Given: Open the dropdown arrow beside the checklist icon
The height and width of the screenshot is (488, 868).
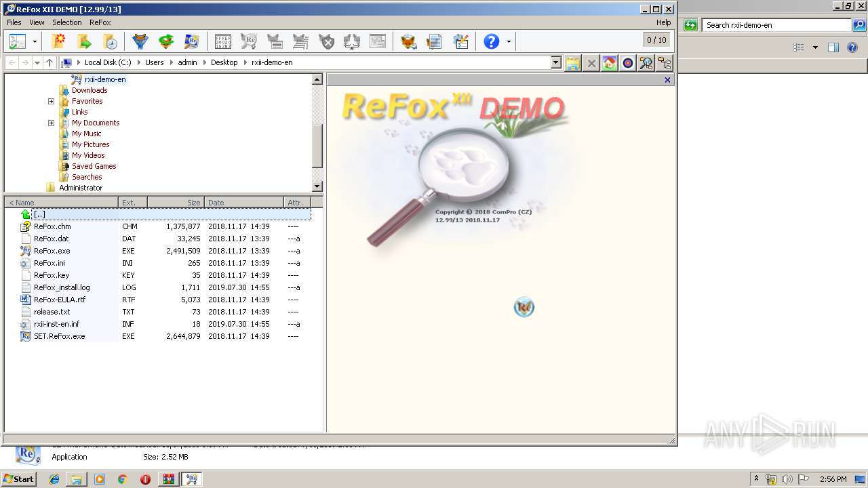Looking at the screenshot, I should point(35,42).
